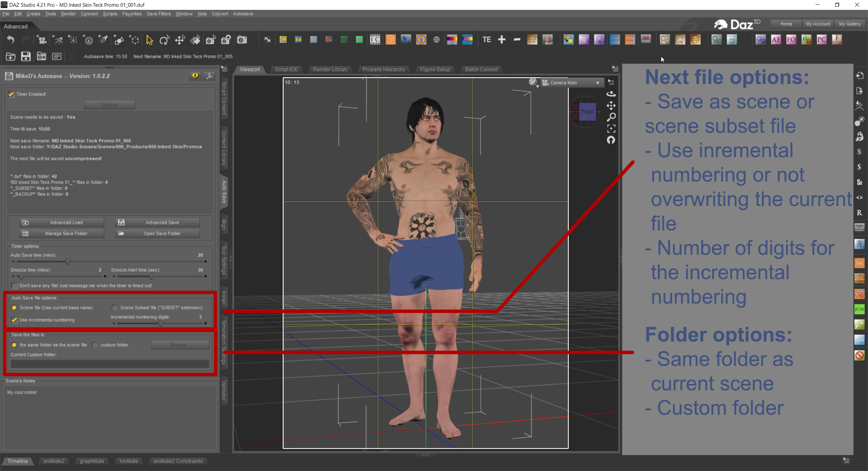This screenshot has height=471, width=868.
Task: Click the Incremental numbering digits slider handle
Action: (160, 323)
